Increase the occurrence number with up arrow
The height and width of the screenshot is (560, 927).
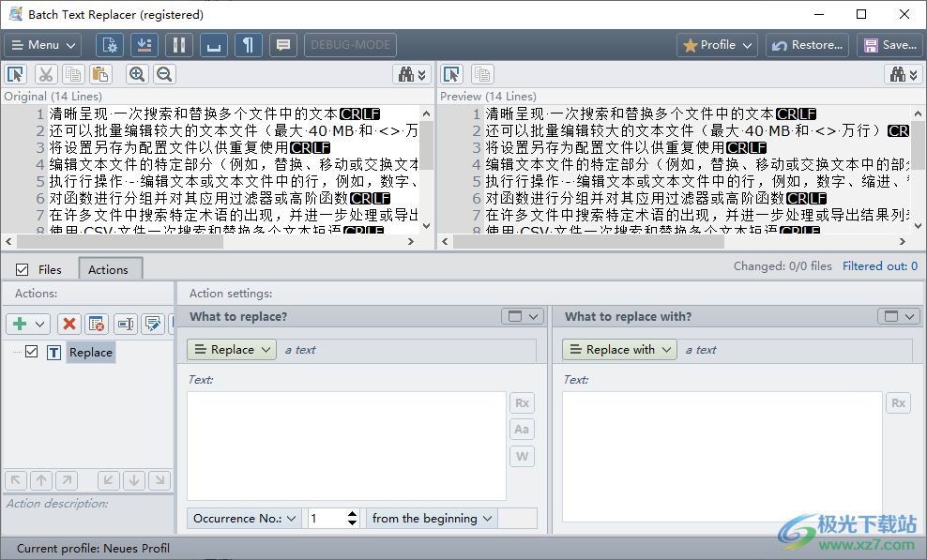pos(353,514)
